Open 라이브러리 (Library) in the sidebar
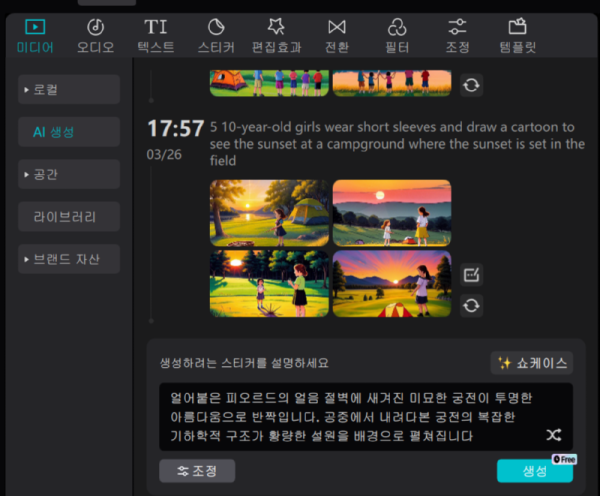Screen dimensions: 600x496 [69, 216]
